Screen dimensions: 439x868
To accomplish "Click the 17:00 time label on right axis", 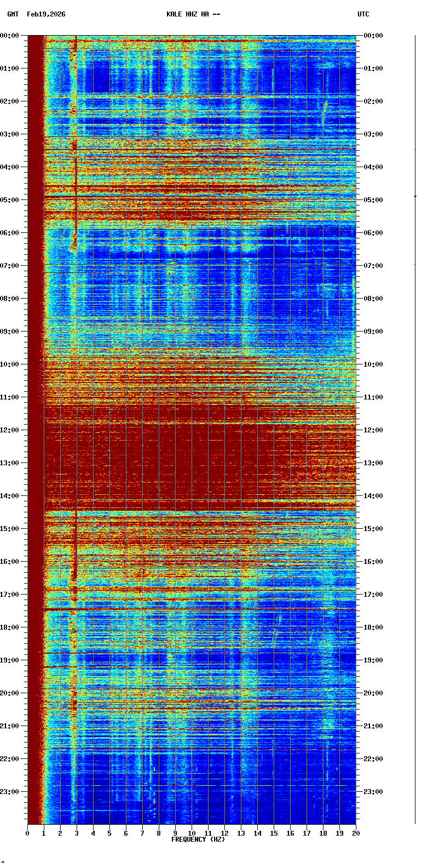I will pos(373,595).
